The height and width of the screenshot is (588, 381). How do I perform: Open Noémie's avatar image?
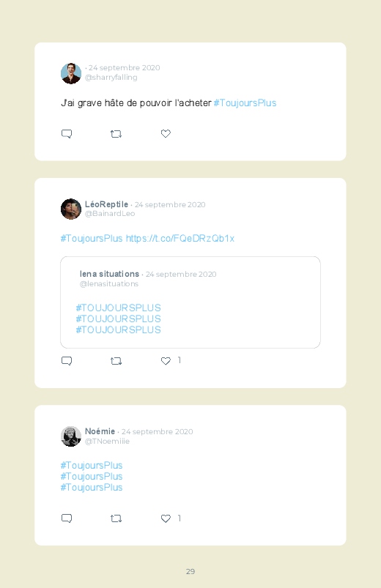click(71, 436)
